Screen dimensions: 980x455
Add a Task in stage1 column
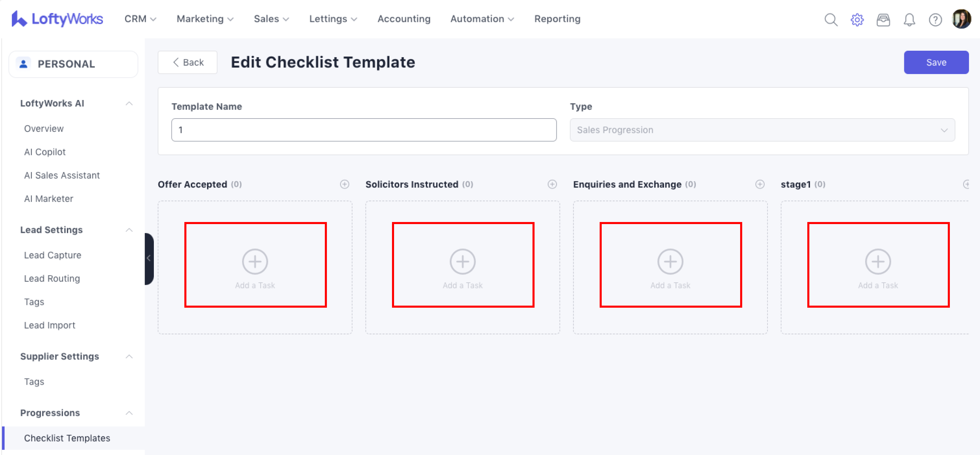coord(878,265)
